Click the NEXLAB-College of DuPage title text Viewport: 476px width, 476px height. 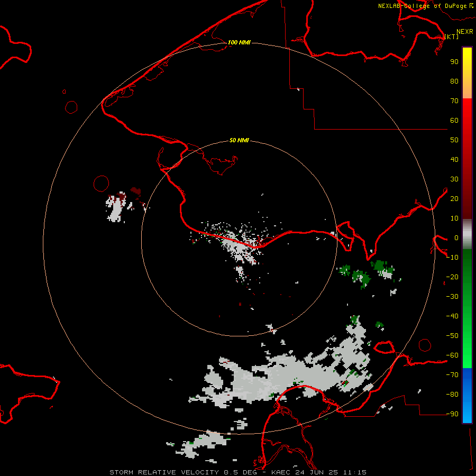pos(422,6)
